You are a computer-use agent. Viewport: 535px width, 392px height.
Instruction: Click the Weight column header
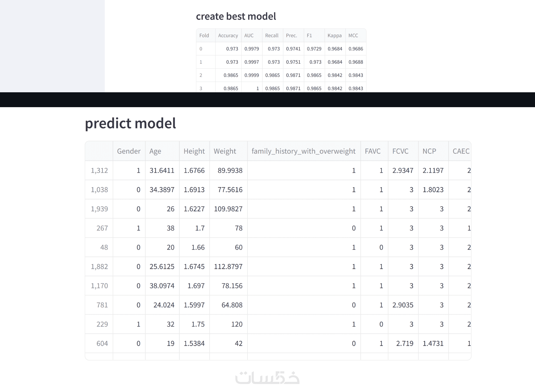pos(225,151)
